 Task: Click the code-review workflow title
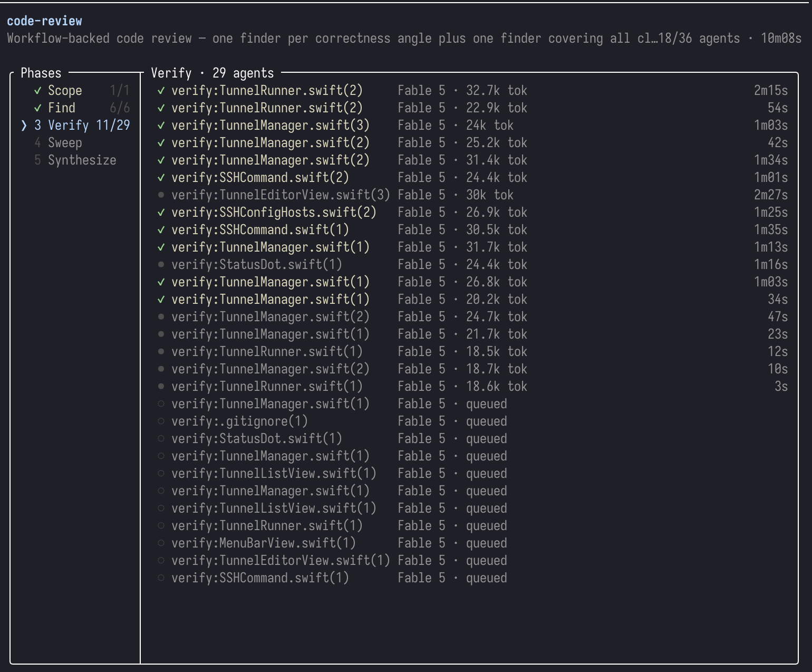pos(44,21)
